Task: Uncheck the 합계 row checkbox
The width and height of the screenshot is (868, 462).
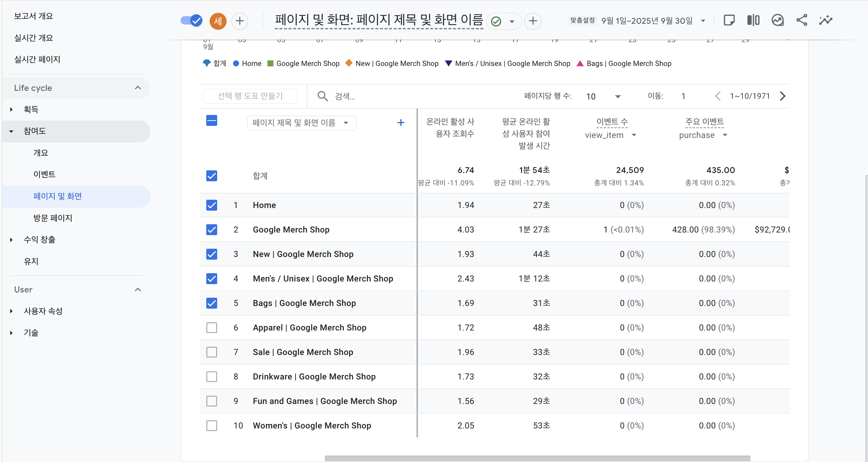Action: [212, 176]
